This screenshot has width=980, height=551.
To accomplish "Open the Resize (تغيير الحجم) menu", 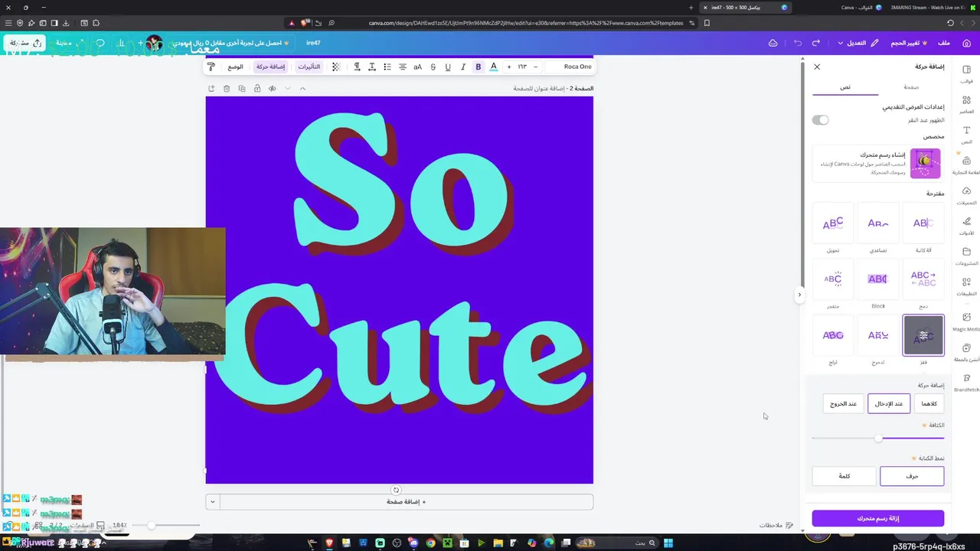I will coord(909,43).
